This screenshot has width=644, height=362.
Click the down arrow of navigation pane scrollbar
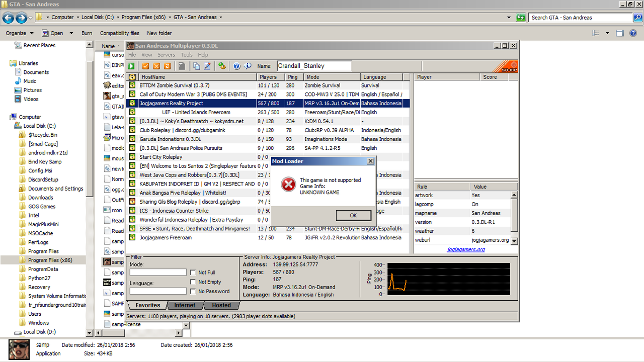(x=90, y=333)
